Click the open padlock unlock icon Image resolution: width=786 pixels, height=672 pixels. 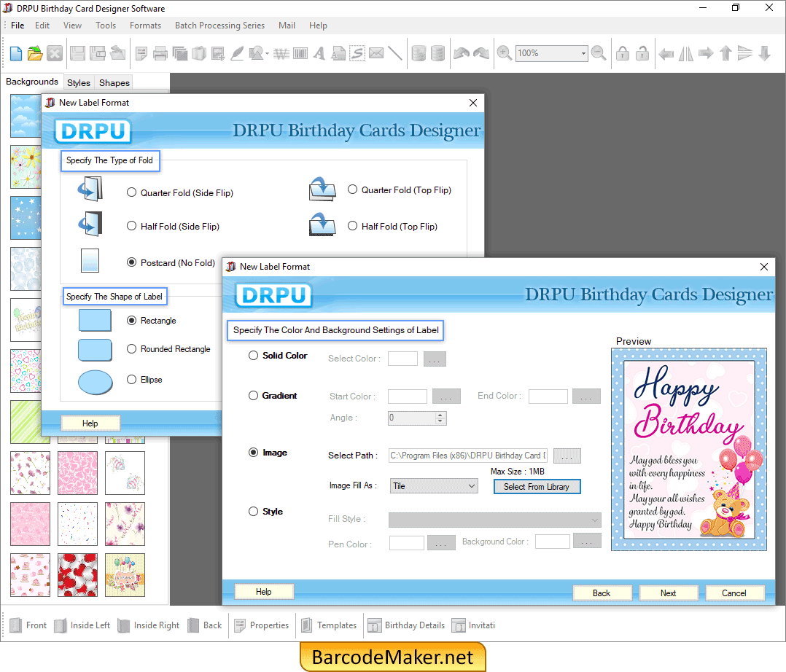[642, 53]
